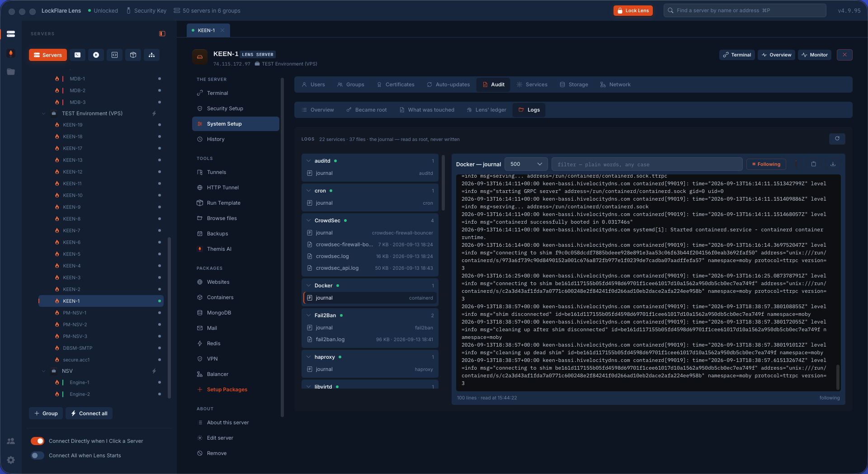868x474 pixels.
Task: Select the PM-NSV-2 server in tree
Action: point(101,324)
